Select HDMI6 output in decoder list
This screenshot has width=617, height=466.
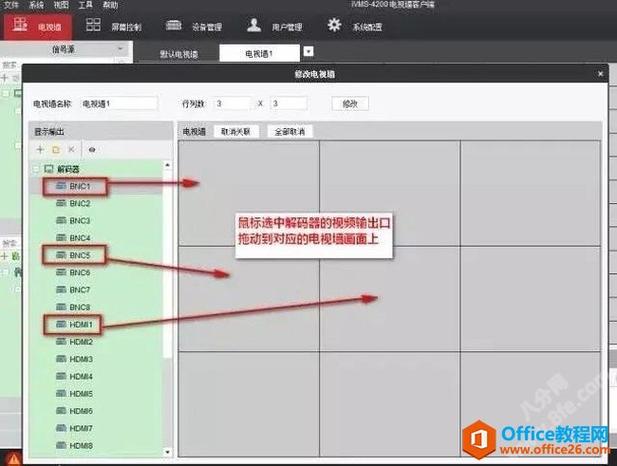click(x=81, y=411)
